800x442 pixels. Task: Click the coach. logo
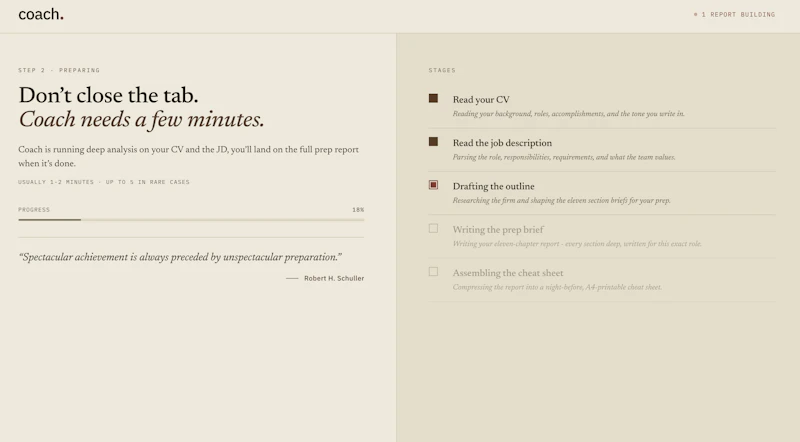tap(41, 14)
